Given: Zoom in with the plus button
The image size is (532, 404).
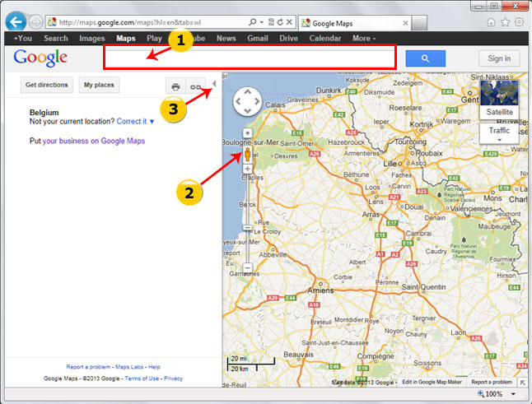Looking at the screenshot, I should coord(248,169).
